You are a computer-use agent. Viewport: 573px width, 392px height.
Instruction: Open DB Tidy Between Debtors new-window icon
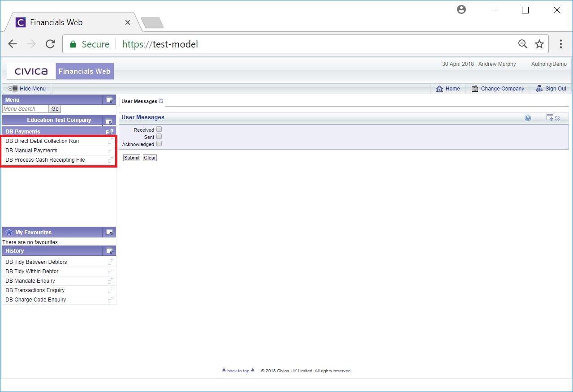pyautogui.click(x=110, y=262)
